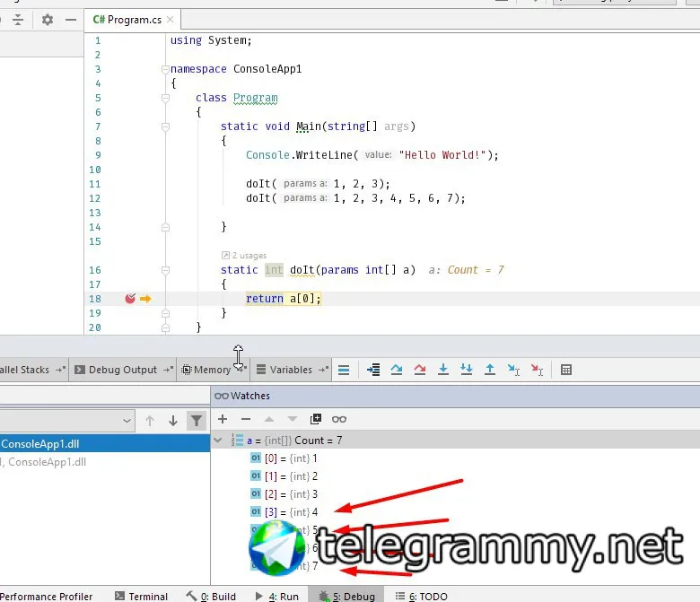Open the thread selection dropdown
The width and height of the screenshot is (700, 602).
pos(67,421)
